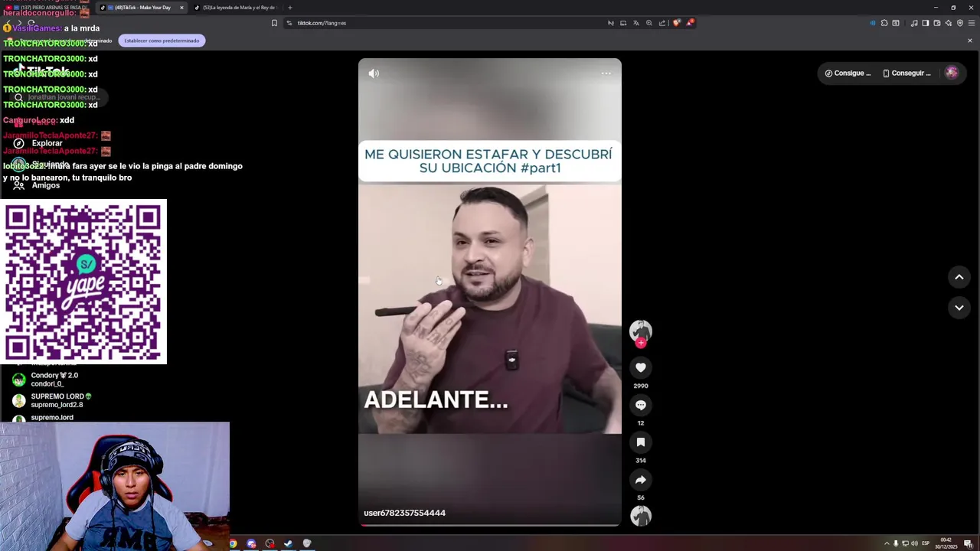Open Chrome from the taskbar

pyautogui.click(x=233, y=543)
